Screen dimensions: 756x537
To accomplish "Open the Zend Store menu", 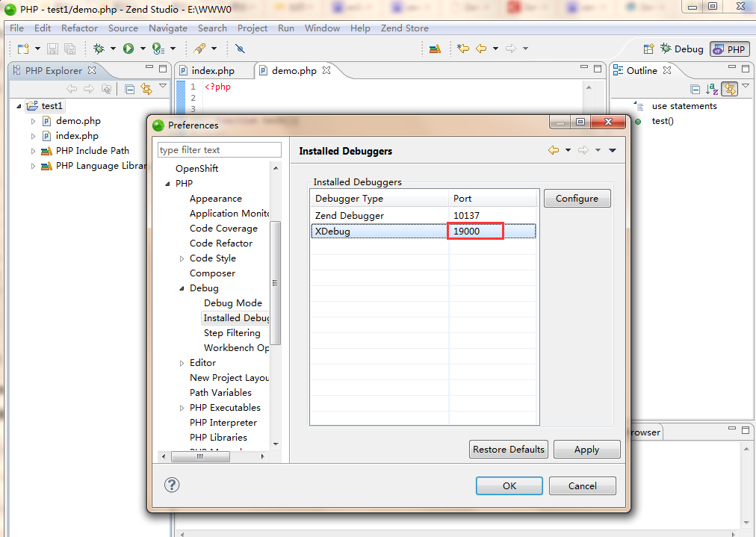I will pos(404,28).
